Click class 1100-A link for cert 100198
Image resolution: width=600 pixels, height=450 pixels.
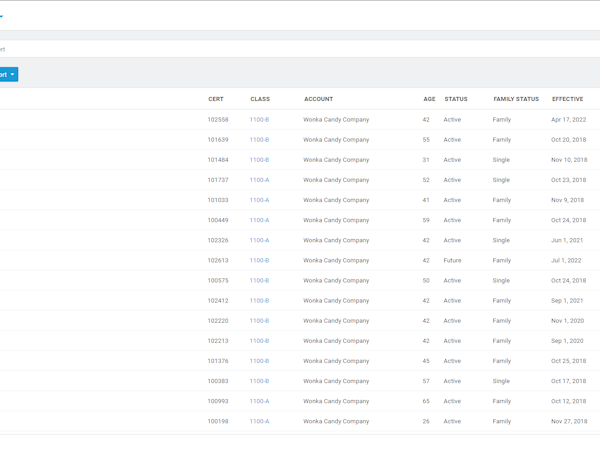[x=259, y=421]
